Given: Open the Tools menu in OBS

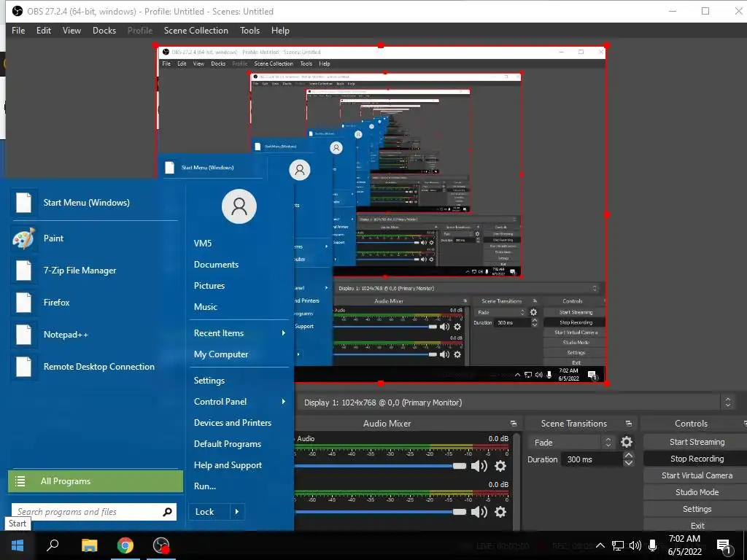Looking at the screenshot, I should pos(249,31).
